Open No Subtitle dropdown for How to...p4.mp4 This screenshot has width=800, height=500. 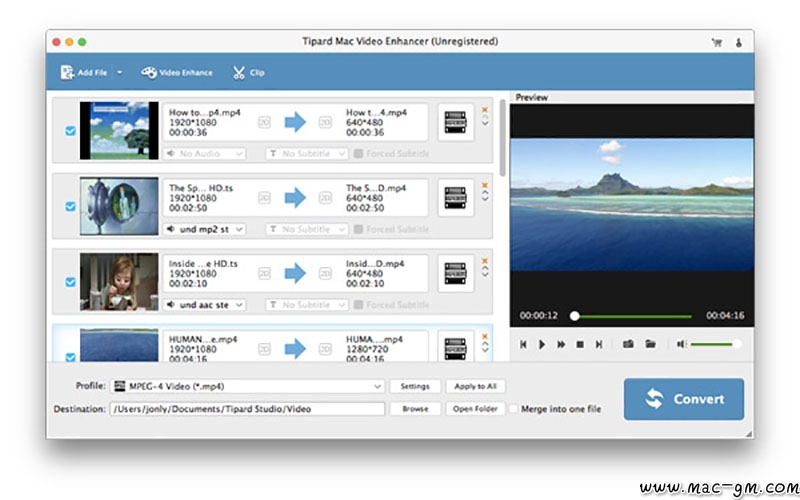tap(307, 154)
